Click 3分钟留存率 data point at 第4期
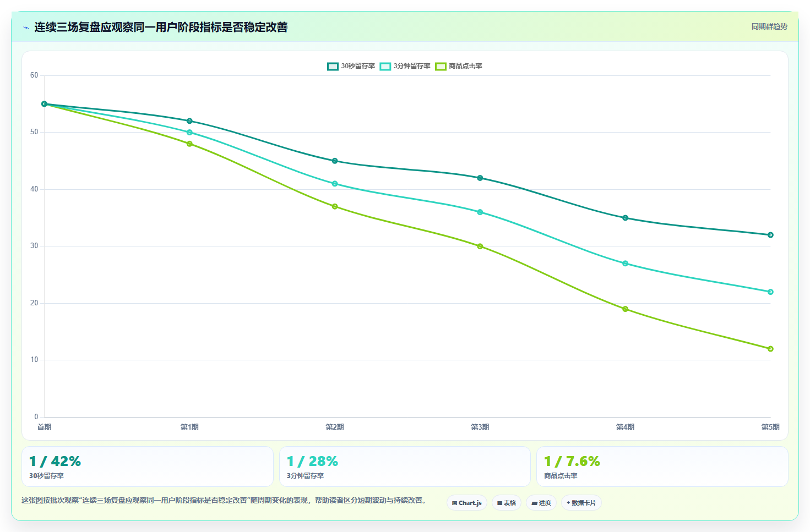Viewport: 810px width, 532px height. click(625, 264)
